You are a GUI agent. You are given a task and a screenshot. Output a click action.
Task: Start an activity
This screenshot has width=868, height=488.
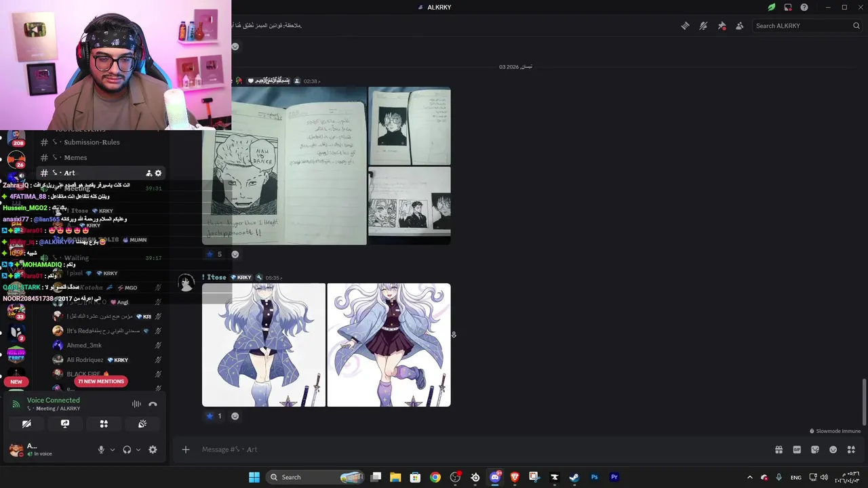pyautogui.click(x=104, y=424)
